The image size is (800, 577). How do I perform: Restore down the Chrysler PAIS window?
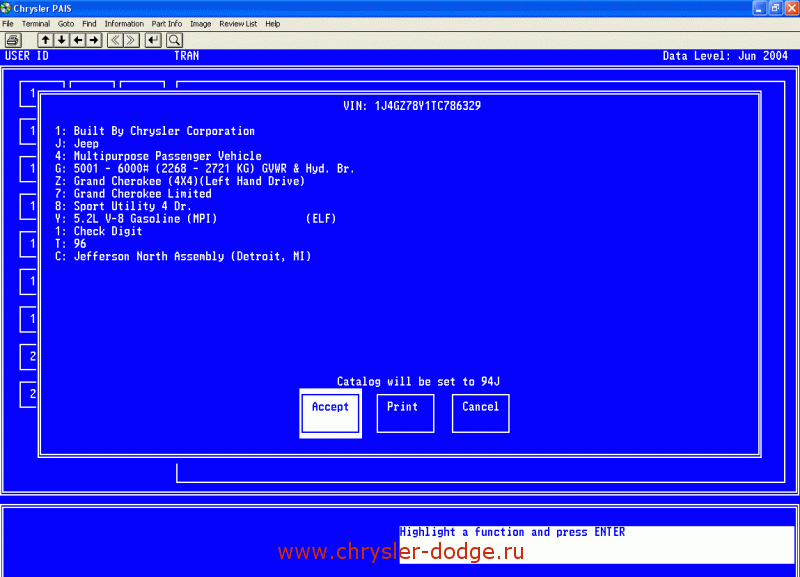click(776, 8)
